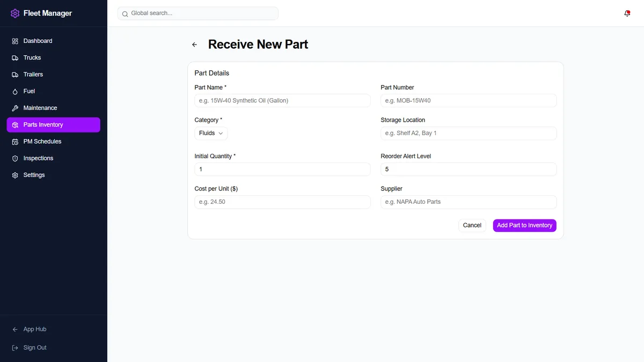
Task: Navigate to Trailers
Action: [x=53, y=75]
